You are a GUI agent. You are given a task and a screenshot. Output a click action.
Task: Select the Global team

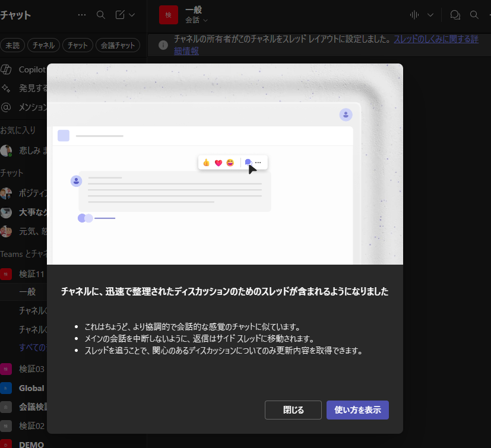[24, 388]
